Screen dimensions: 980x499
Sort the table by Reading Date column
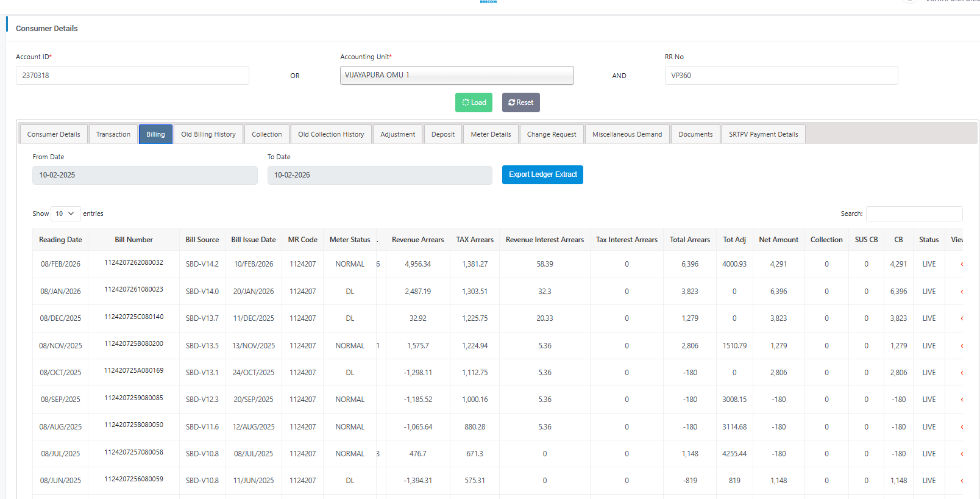[60, 240]
